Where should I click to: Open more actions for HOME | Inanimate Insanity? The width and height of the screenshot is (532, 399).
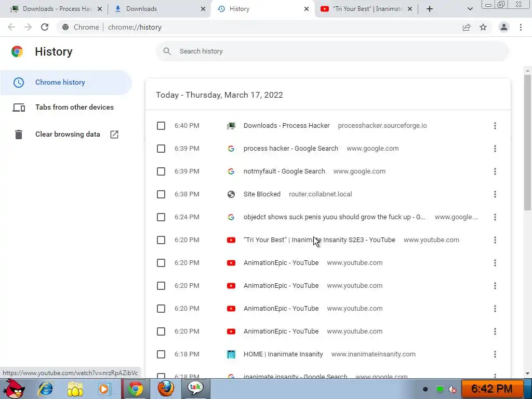coord(495,354)
